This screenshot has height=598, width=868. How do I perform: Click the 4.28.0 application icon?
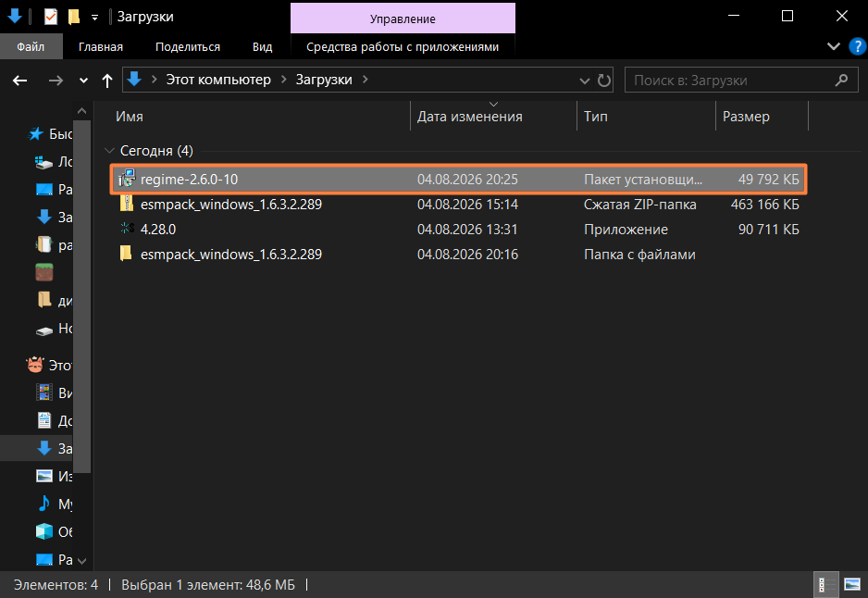pos(127,228)
